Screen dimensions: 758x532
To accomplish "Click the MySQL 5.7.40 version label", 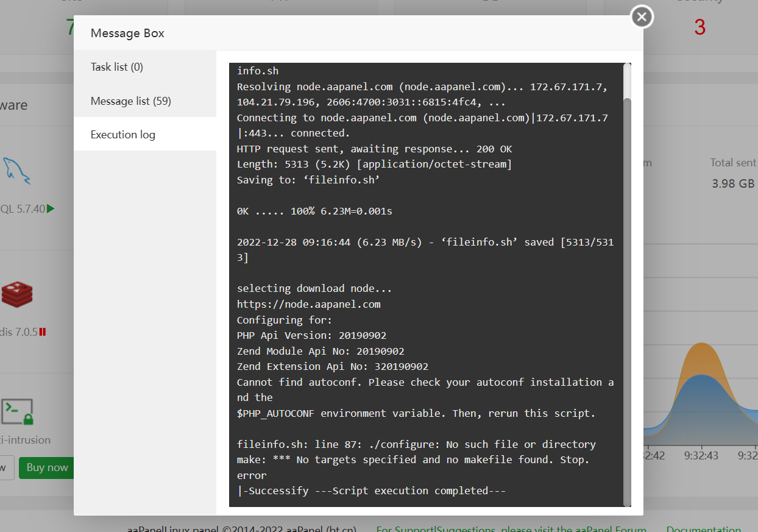I will pos(23,209).
